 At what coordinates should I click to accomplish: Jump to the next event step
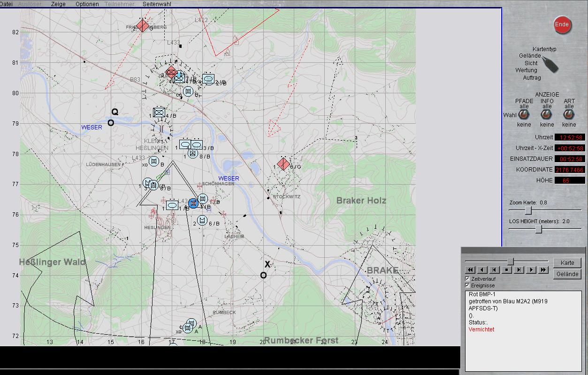[x=519, y=270]
